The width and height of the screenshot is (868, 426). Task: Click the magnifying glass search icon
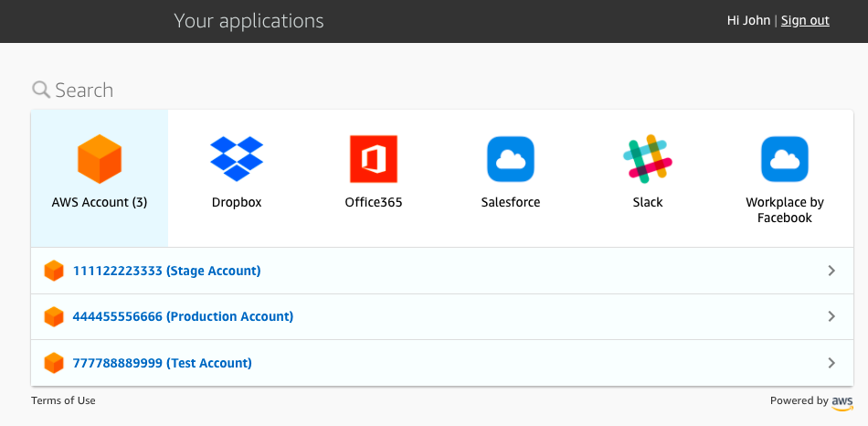pos(41,90)
